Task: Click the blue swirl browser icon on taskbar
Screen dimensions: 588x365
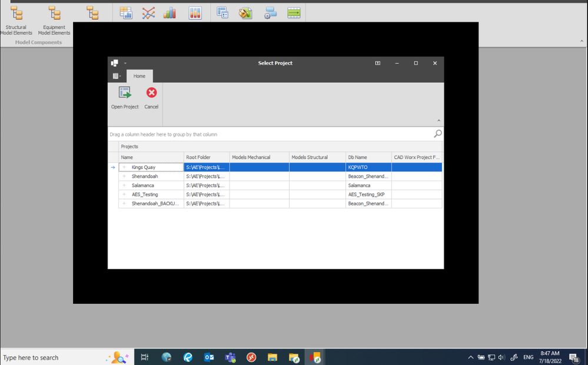Action: click(x=188, y=357)
